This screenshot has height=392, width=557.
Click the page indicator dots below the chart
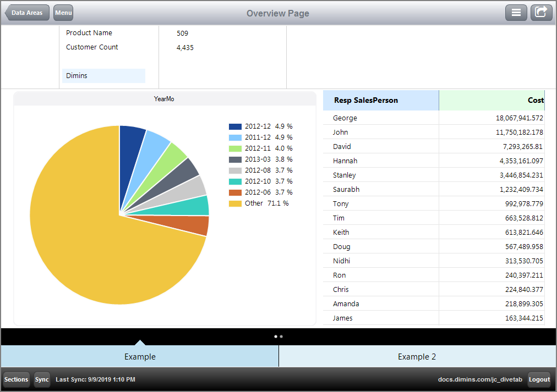(279, 336)
